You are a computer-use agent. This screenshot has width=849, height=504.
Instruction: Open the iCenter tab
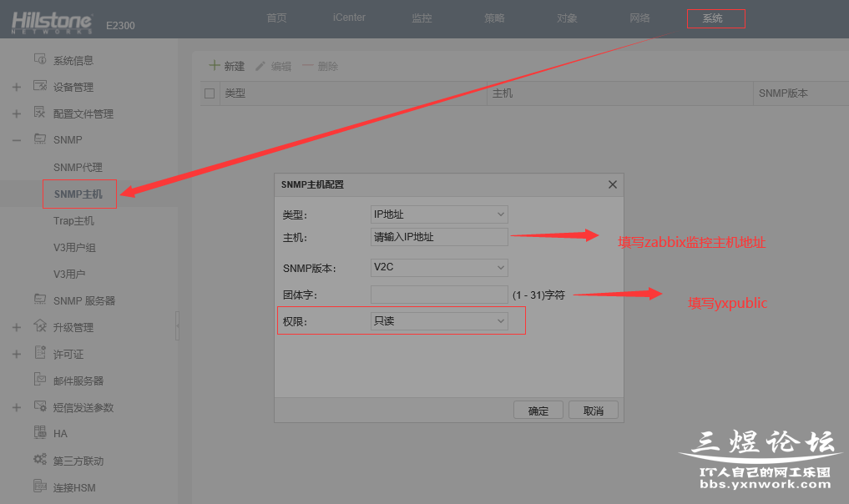click(349, 18)
